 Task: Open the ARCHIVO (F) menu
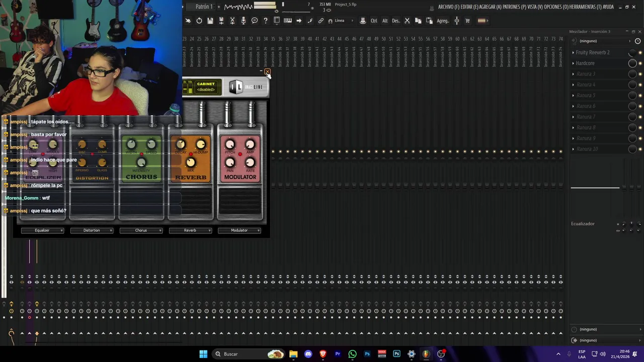click(x=449, y=7)
